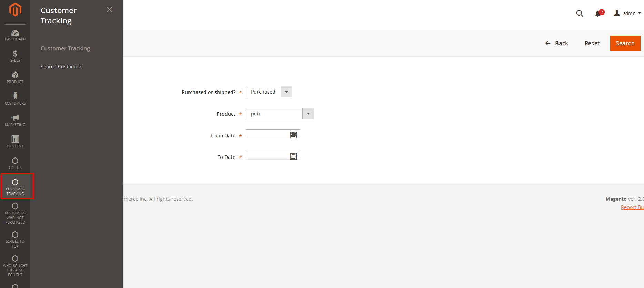
Task: Open the Customers sidebar menu
Action: [15, 99]
